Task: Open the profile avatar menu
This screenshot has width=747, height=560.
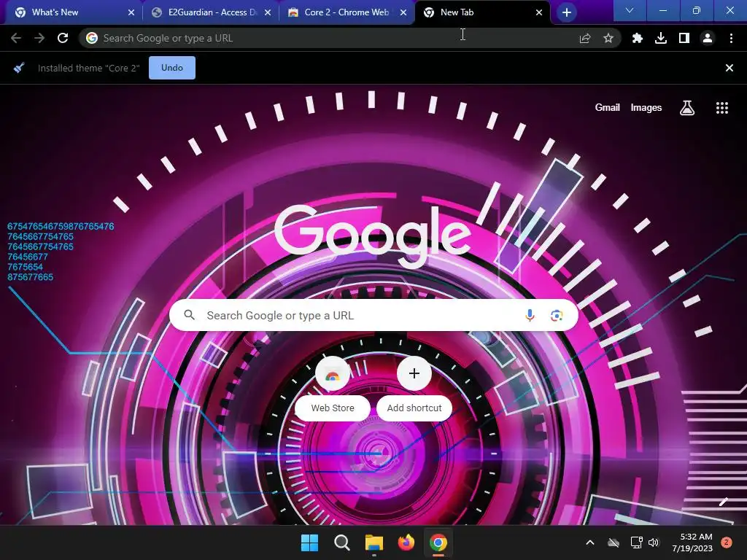Action: [x=708, y=38]
